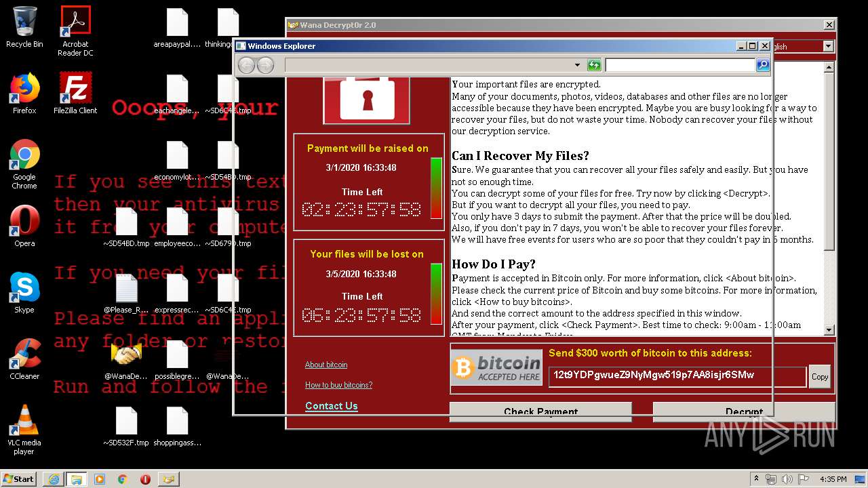Click the Start button
Image resolution: width=868 pixels, height=488 pixels.
pos(20,479)
